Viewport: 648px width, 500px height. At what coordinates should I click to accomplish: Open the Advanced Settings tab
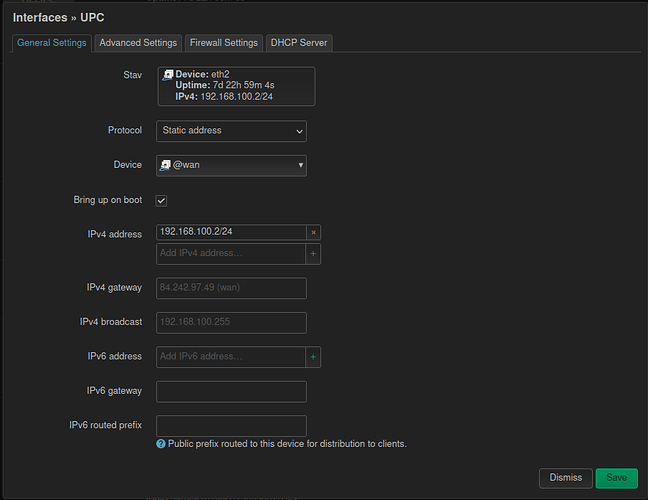click(138, 43)
